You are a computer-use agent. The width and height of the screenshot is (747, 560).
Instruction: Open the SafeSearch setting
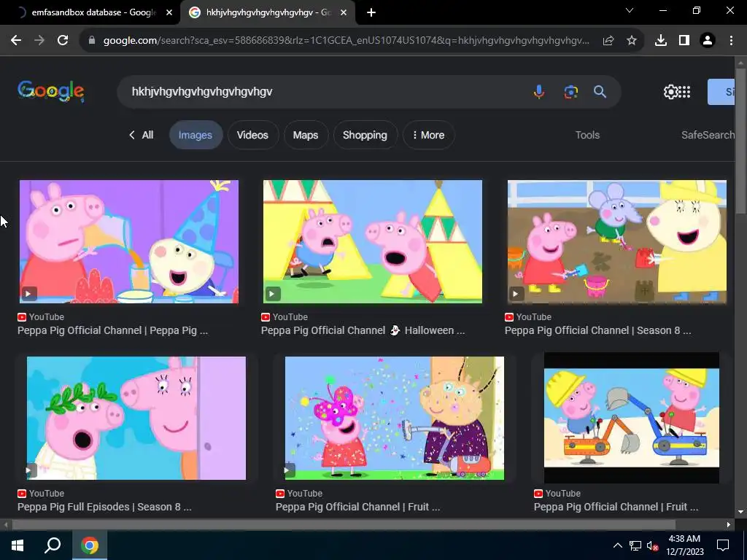708,135
